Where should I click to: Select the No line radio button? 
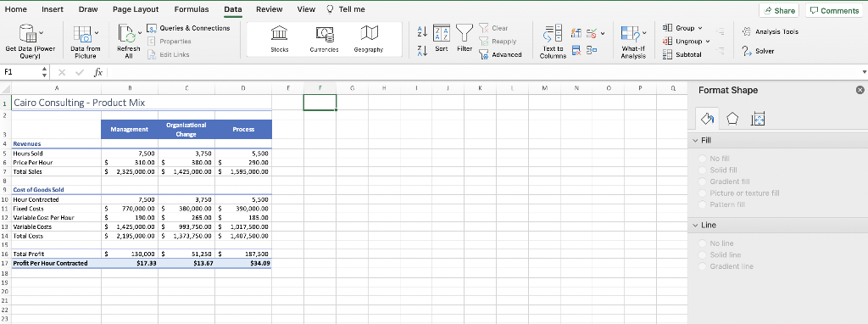click(x=703, y=243)
